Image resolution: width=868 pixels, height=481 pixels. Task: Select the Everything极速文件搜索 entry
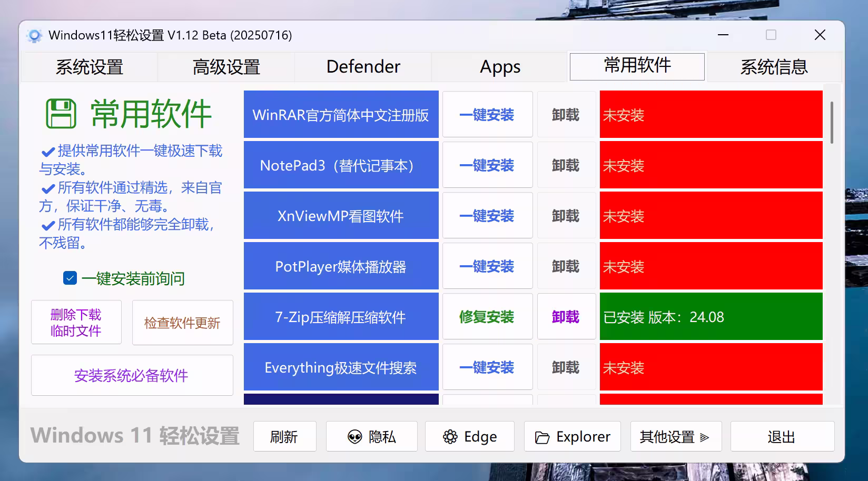click(x=341, y=367)
